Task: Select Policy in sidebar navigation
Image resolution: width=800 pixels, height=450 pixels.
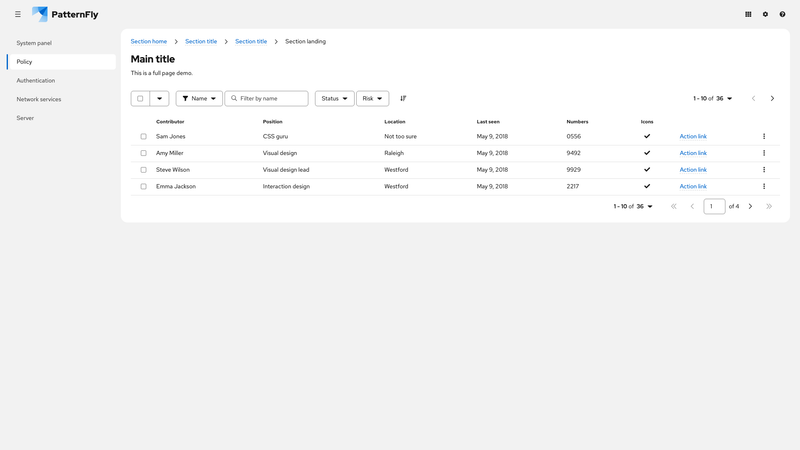Action: 61,62
